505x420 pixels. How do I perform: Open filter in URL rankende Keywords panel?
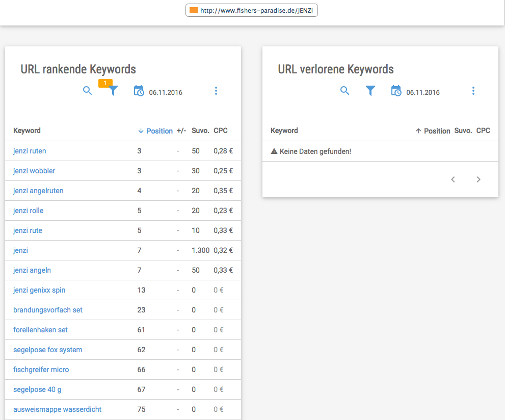pos(113,91)
